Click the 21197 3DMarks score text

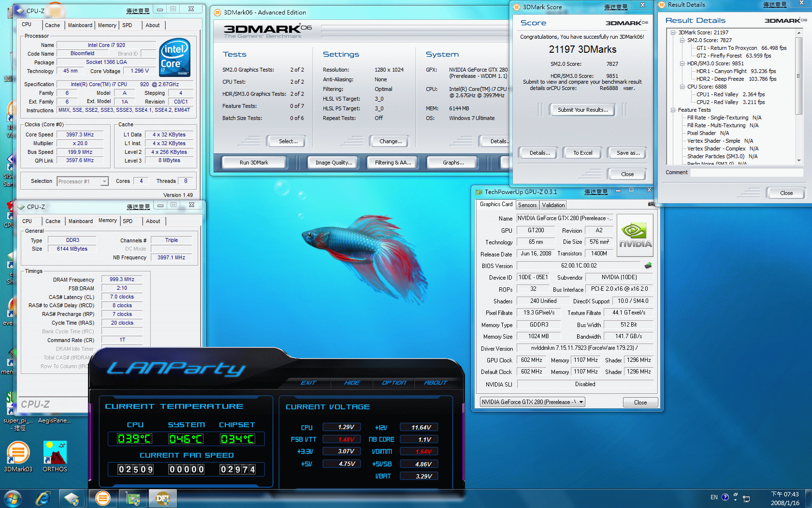(x=582, y=49)
